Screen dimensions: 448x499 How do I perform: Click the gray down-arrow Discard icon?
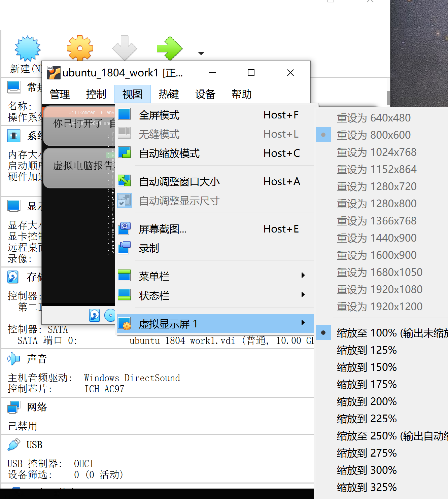click(x=125, y=48)
